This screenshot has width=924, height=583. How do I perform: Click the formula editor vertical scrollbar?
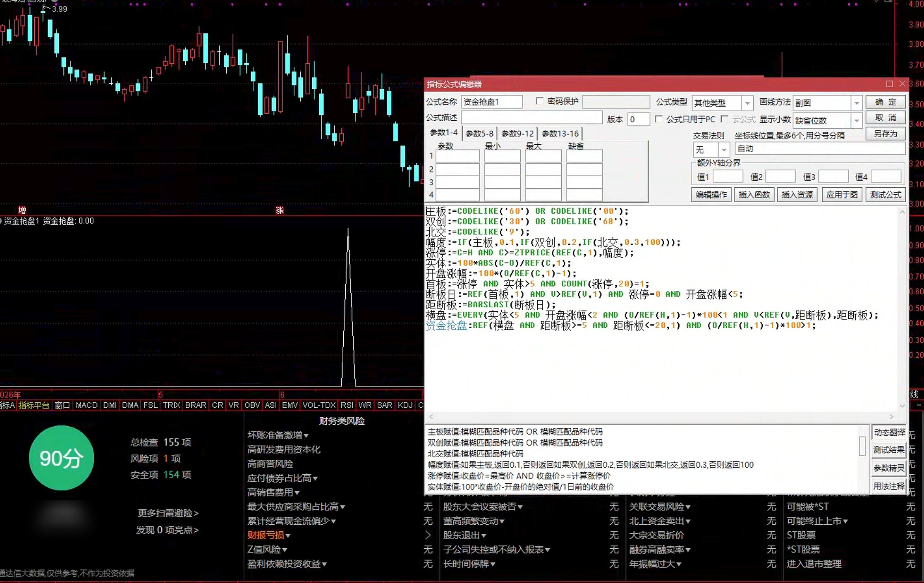[x=902, y=308]
